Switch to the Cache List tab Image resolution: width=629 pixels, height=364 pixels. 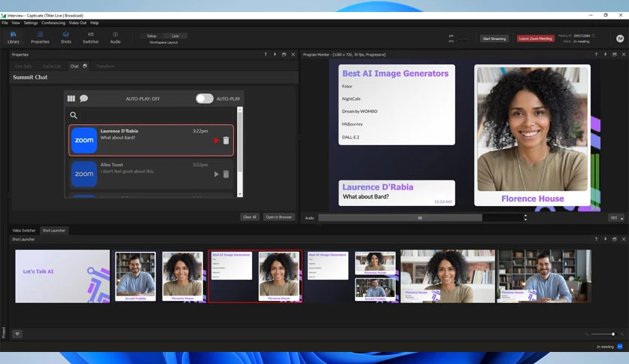click(x=52, y=66)
